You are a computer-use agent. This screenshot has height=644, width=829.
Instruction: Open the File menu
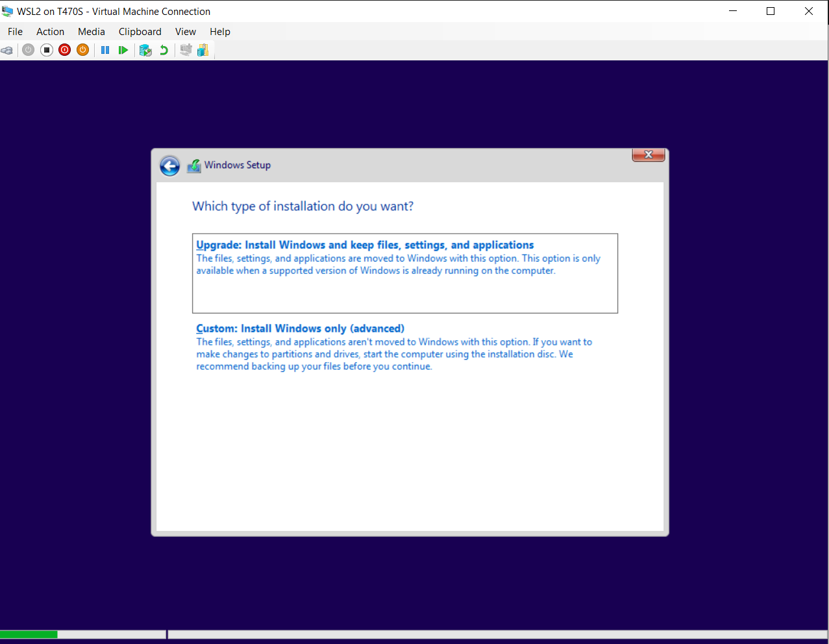point(15,32)
